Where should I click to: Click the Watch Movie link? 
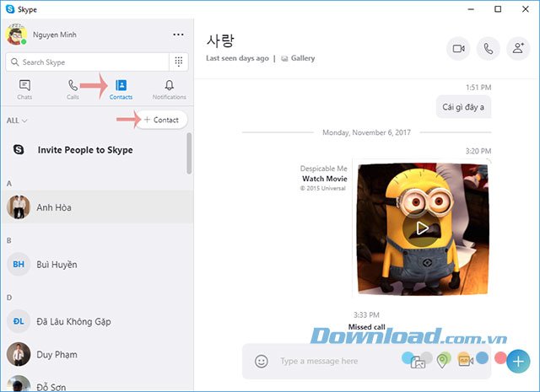click(x=324, y=179)
